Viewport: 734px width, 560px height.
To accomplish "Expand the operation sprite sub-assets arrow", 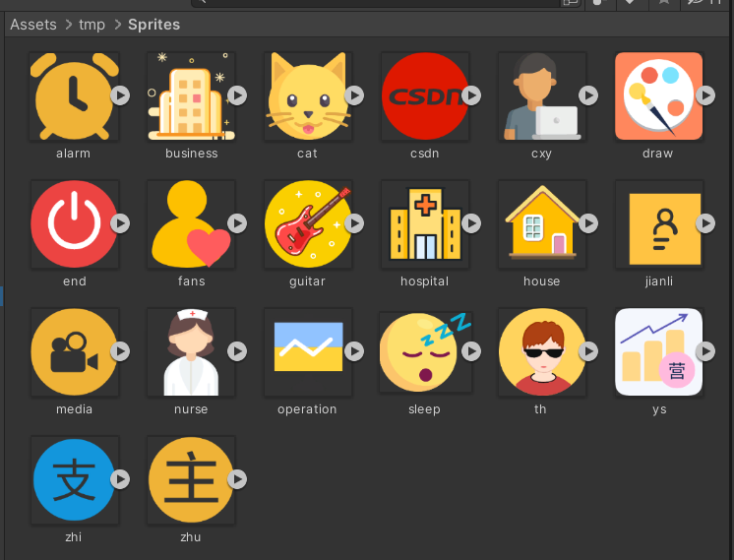I will click(x=354, y=351).
